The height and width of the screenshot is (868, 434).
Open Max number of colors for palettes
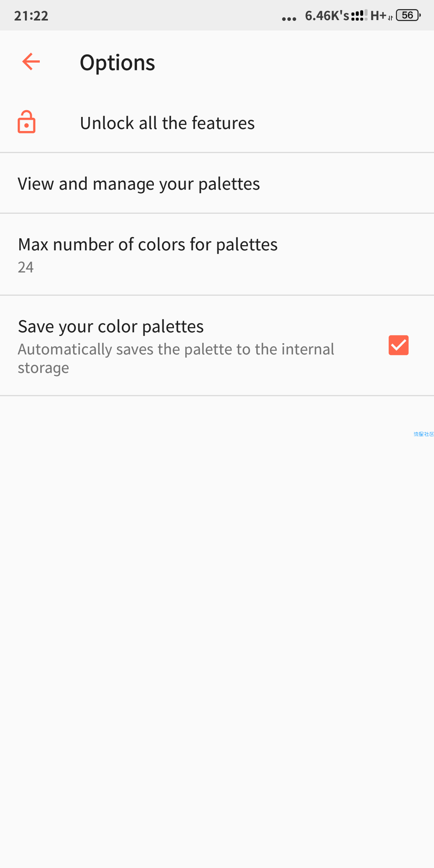tap(217, 254)
